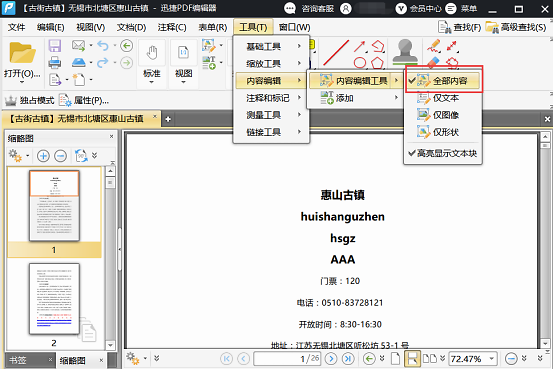Zoom out thumbnails with minus icon
554x369 pixels.
pyautogui.click(x=60, y=156)
